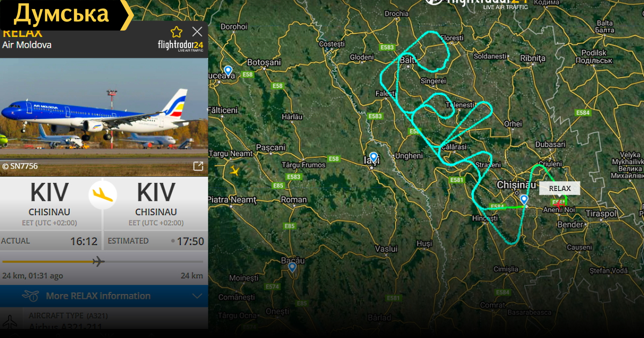Select the Suceava airport pin on map

(x=228, y=71)
